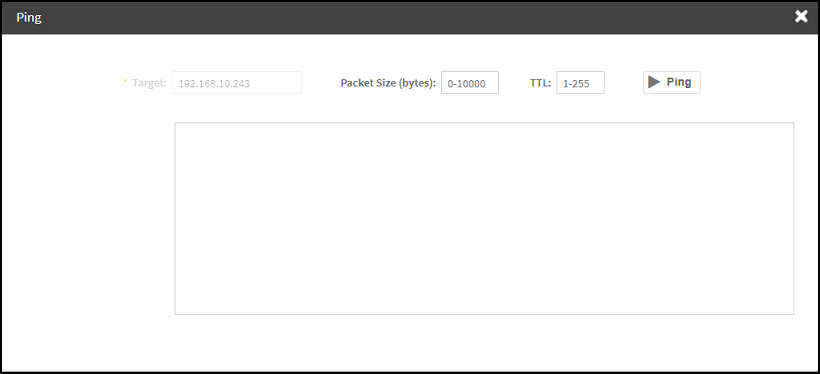Start the ping using the Ping button
820x374 pixels.
pyautogui.click(x=671, y=82)
